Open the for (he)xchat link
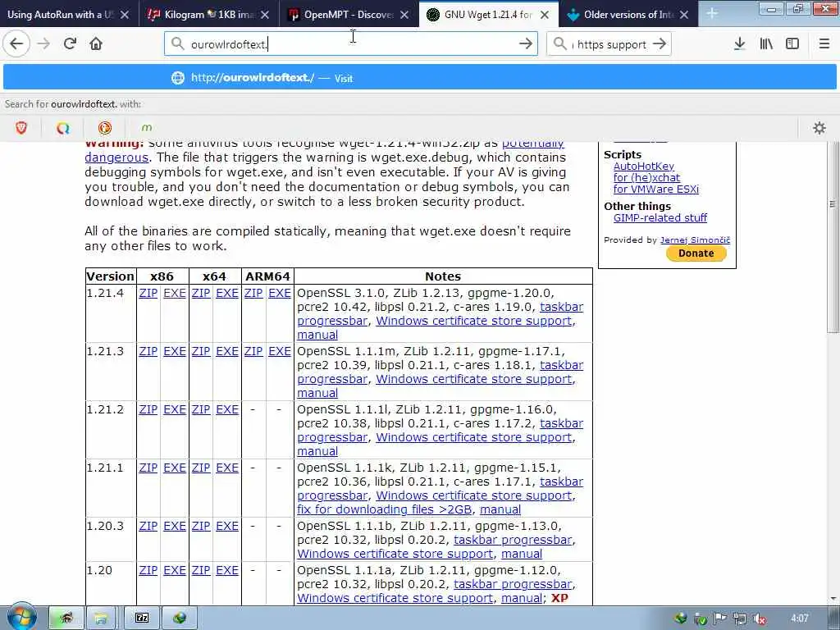Viewport: 840px width, 630px height. tap(646, 177)
